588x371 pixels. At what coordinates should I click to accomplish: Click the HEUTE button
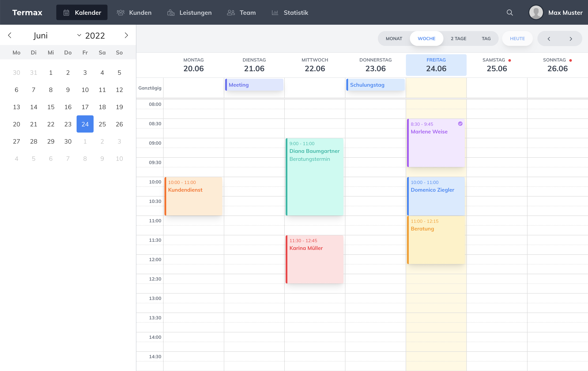click(517, 39)
